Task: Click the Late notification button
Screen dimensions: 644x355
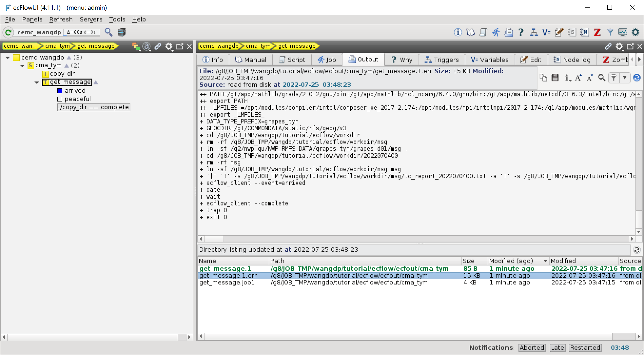Action: pyautogui.click(x=557, y=347)
